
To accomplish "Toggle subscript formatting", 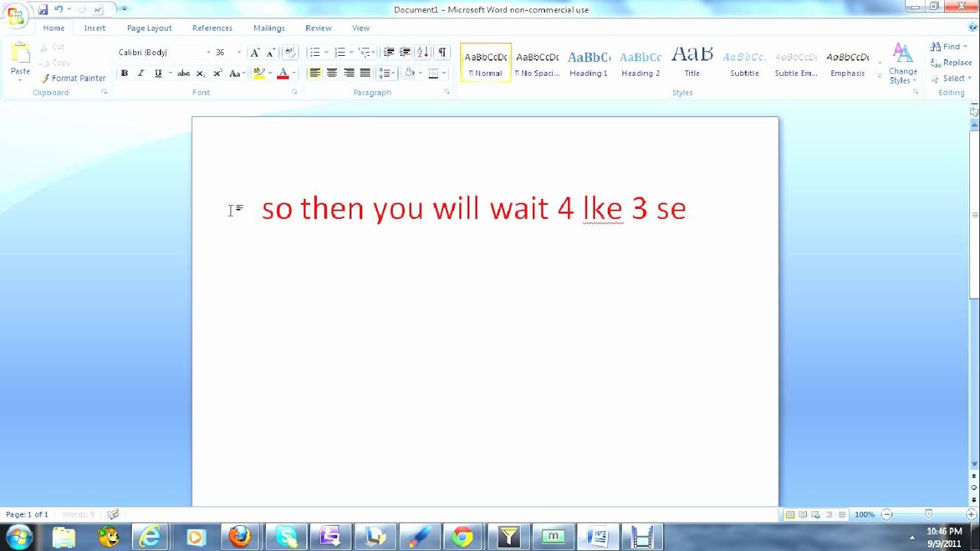I will point(201,73).
